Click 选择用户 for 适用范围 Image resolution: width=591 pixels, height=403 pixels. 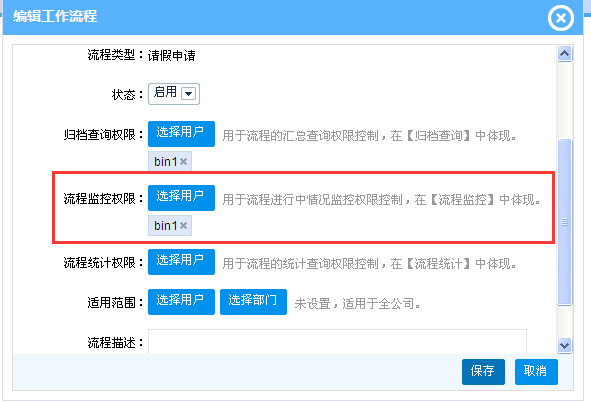tap(181, 302)
